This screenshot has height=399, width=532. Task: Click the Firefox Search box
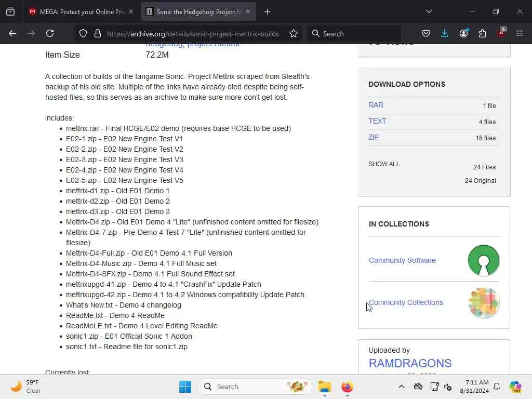(x=354, y=34)
